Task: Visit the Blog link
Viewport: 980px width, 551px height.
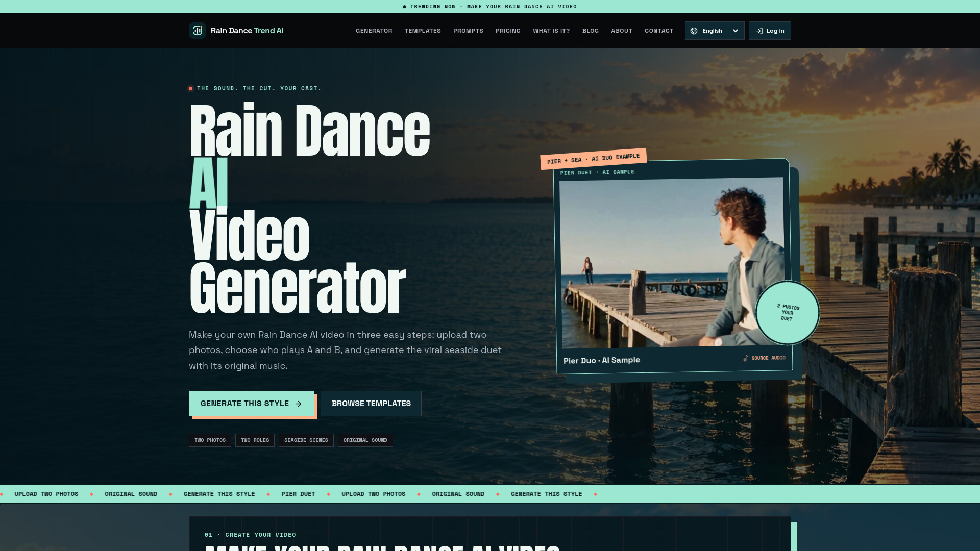Action: [x=591, y=31]
